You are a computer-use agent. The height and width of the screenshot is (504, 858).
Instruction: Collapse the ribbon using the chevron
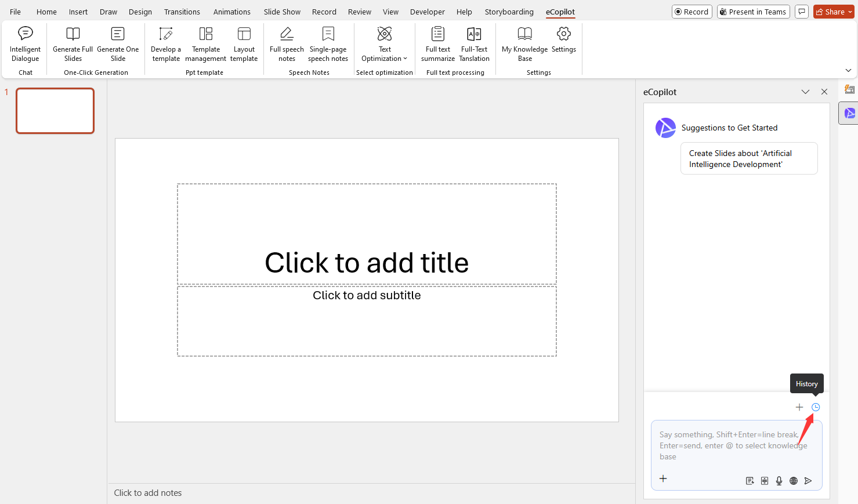coord(848,70)
